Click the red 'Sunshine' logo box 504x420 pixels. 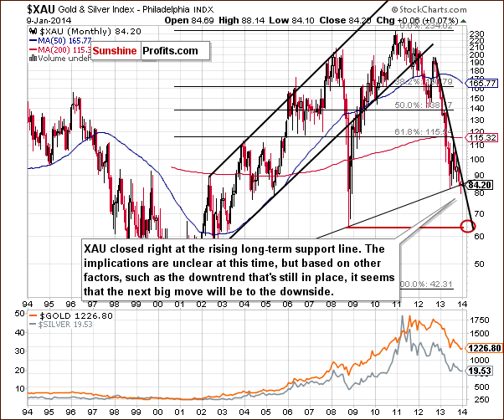[x=116, y=51]
